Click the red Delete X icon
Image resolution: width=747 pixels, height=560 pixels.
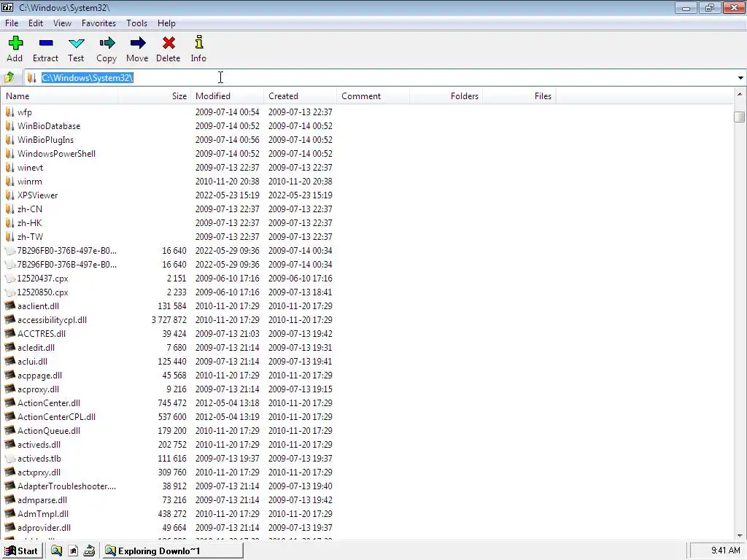click(169, 43)
